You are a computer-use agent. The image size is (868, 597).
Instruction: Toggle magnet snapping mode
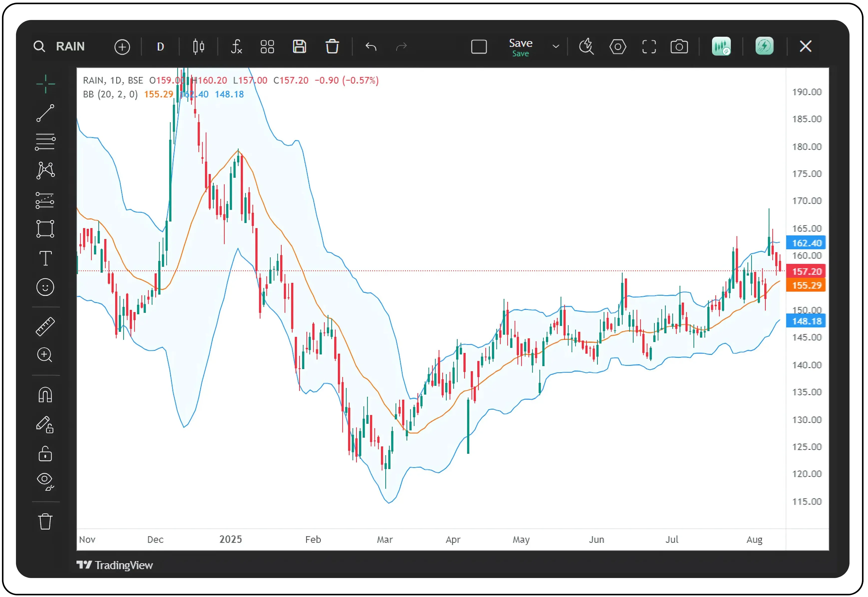[x=45, y=395]
